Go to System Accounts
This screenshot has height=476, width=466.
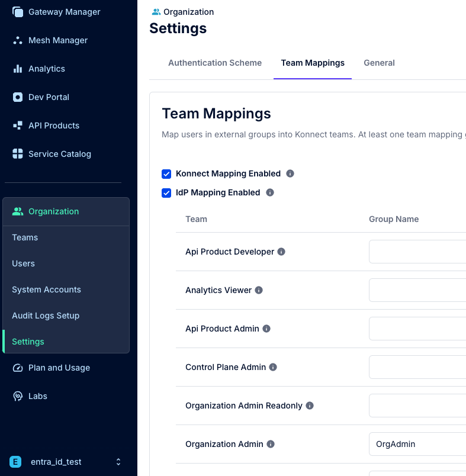coord(46,290)
